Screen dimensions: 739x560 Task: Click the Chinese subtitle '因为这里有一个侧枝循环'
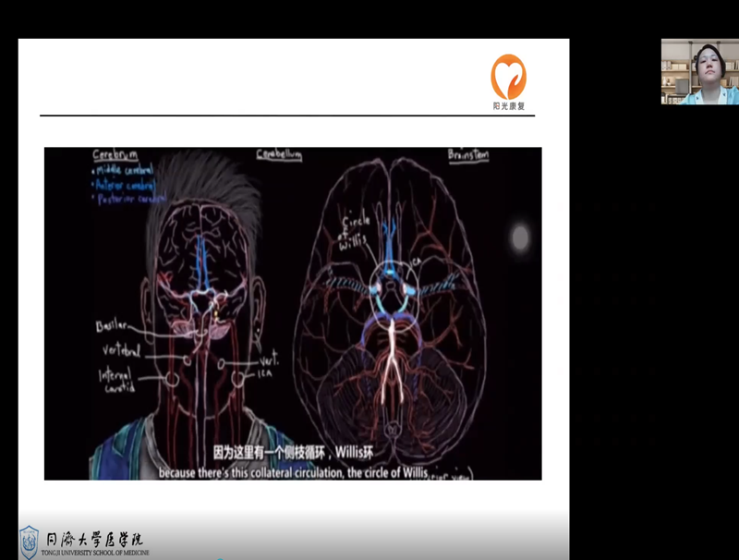click(x=269, y=453)
